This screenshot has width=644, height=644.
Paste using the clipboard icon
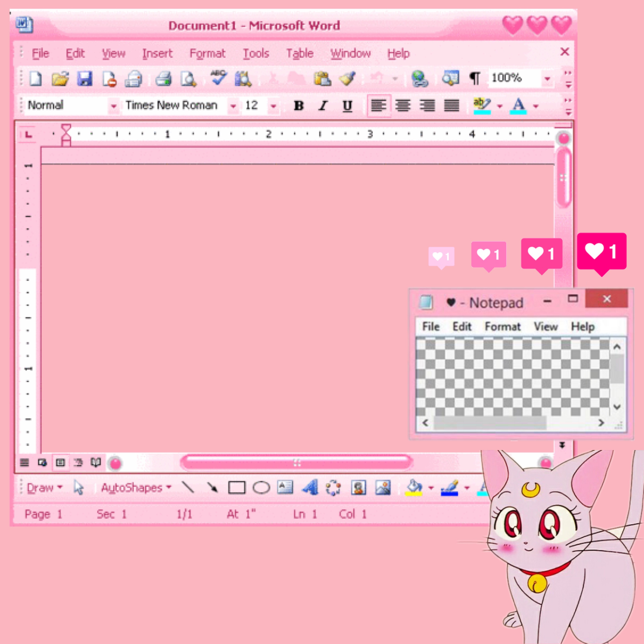coord(322,79)
